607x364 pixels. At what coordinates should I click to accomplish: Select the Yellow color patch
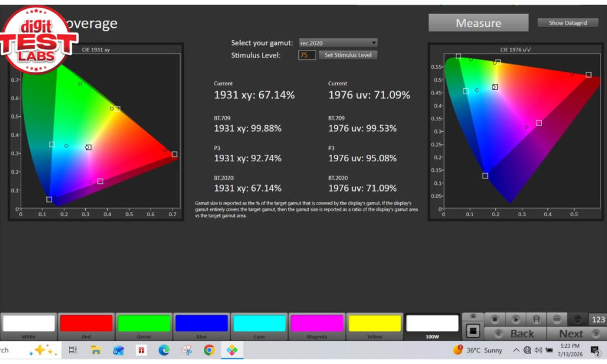pyautogui.click(x=375, y=327)
